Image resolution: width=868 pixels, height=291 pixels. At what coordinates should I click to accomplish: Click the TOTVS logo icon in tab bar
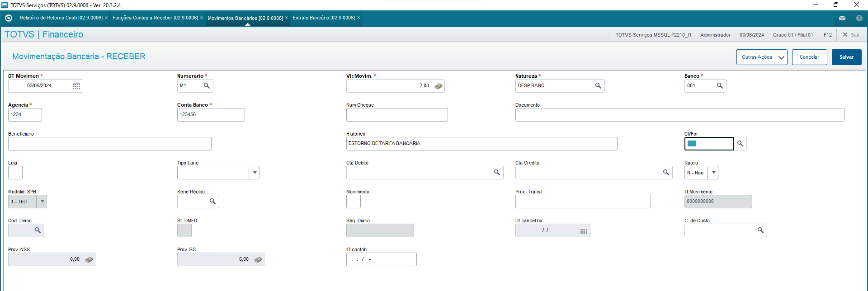8,18
